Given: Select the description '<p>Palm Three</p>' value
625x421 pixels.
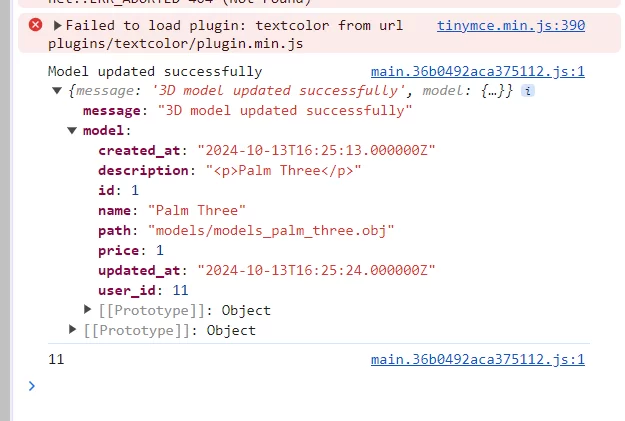Looking at the screenshot, I should (x=283, y=171).
